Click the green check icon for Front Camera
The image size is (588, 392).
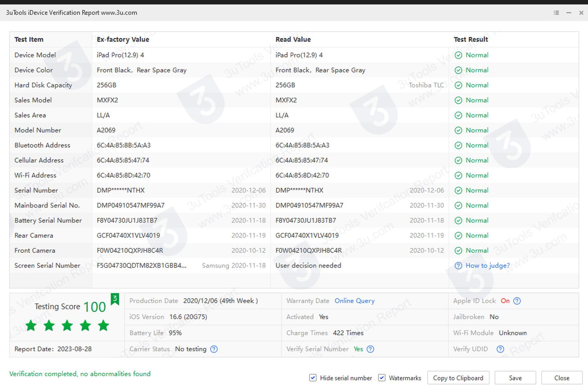point(459,250)
